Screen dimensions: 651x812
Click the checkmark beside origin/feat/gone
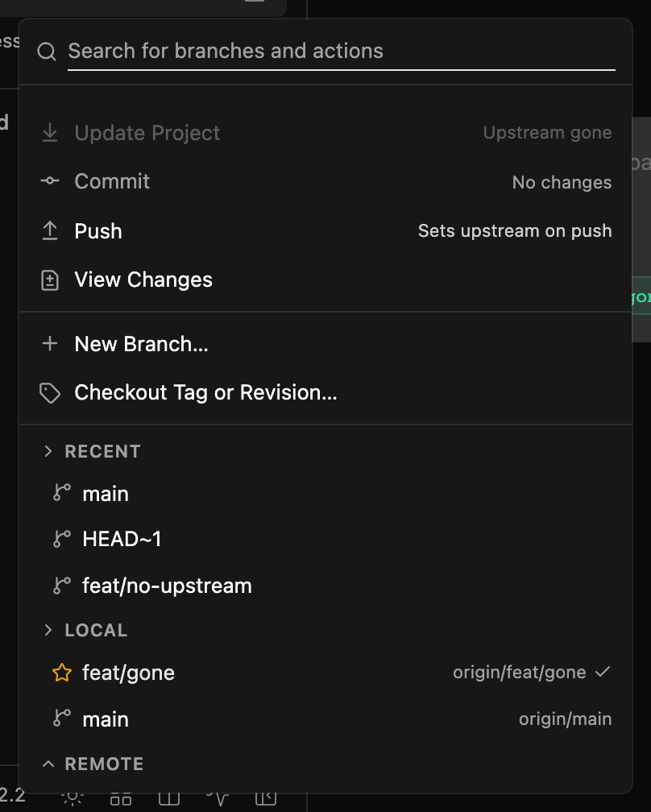pos(603,672)
